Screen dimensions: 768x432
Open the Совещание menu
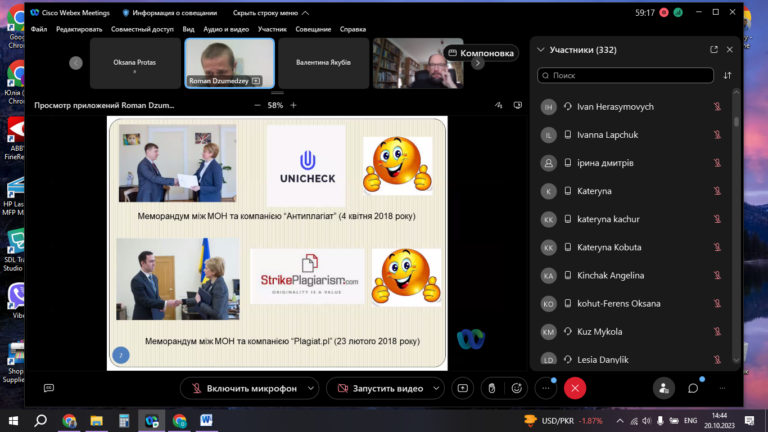pos(313,29)
